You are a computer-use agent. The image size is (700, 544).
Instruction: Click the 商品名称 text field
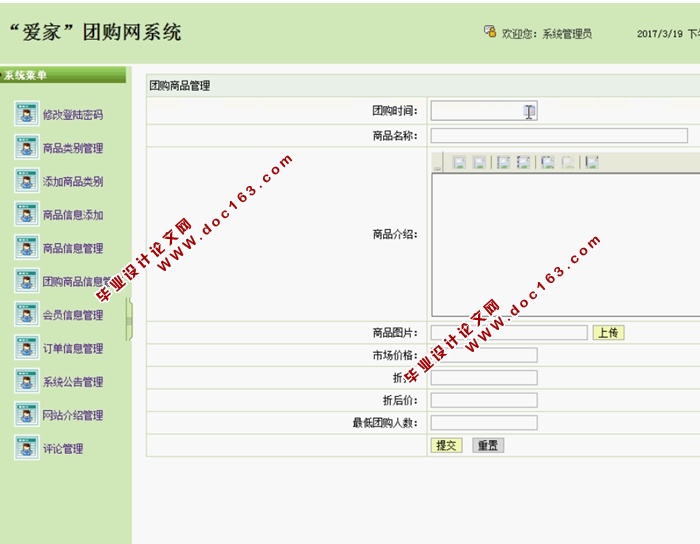559,136
